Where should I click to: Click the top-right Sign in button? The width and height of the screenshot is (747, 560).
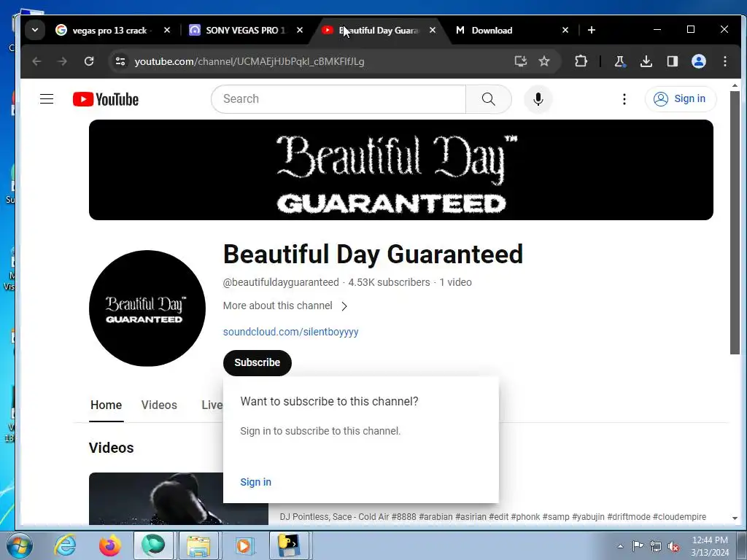[681, 98]
